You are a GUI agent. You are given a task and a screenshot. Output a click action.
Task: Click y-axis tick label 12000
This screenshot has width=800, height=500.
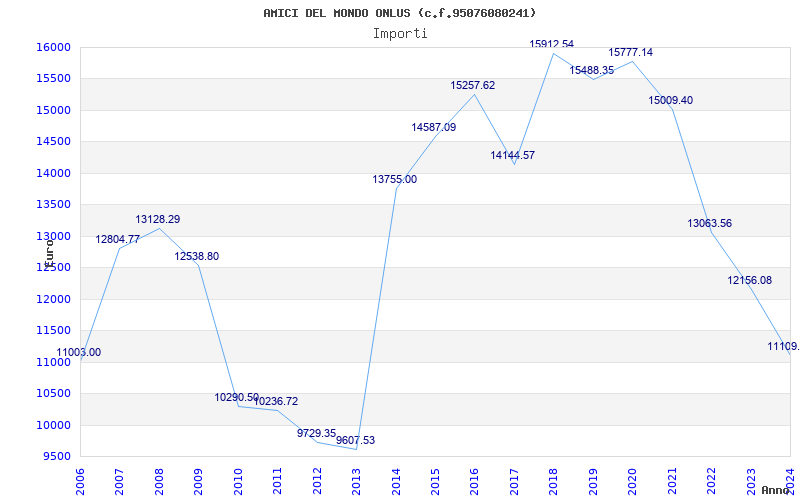(53, 299)
